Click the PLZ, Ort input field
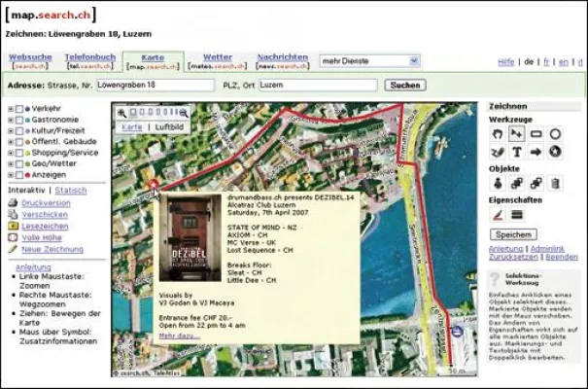 pyautogui.click(x=318, y=86)
